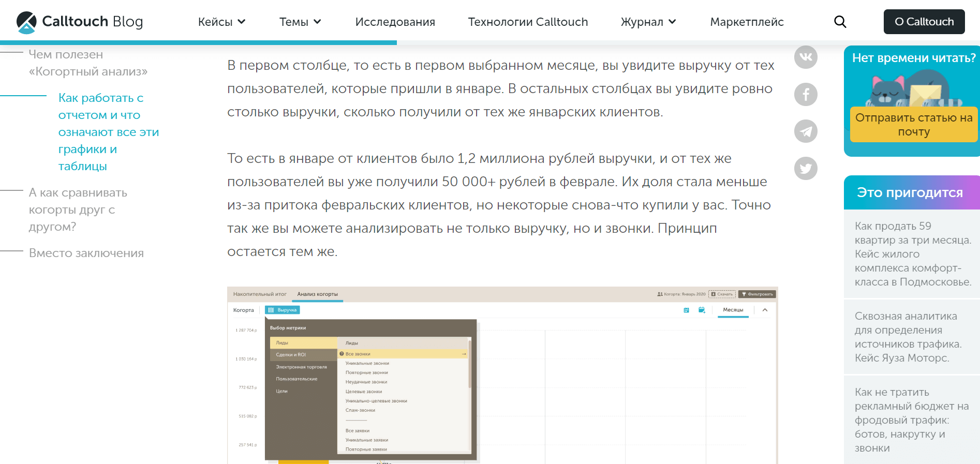Open the Журнал dropdown menu
The height and width of the screenshot is (464, 980).
[x=648, y=22]
